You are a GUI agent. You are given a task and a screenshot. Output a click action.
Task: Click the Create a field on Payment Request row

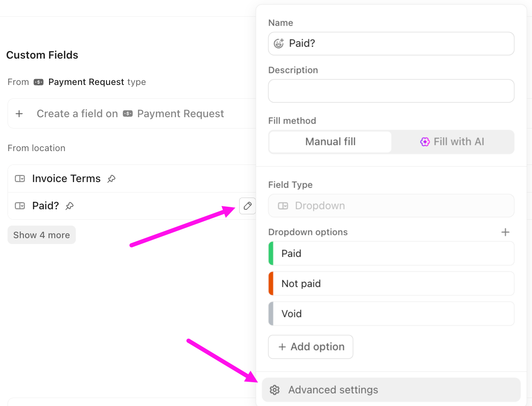[130, 113]
